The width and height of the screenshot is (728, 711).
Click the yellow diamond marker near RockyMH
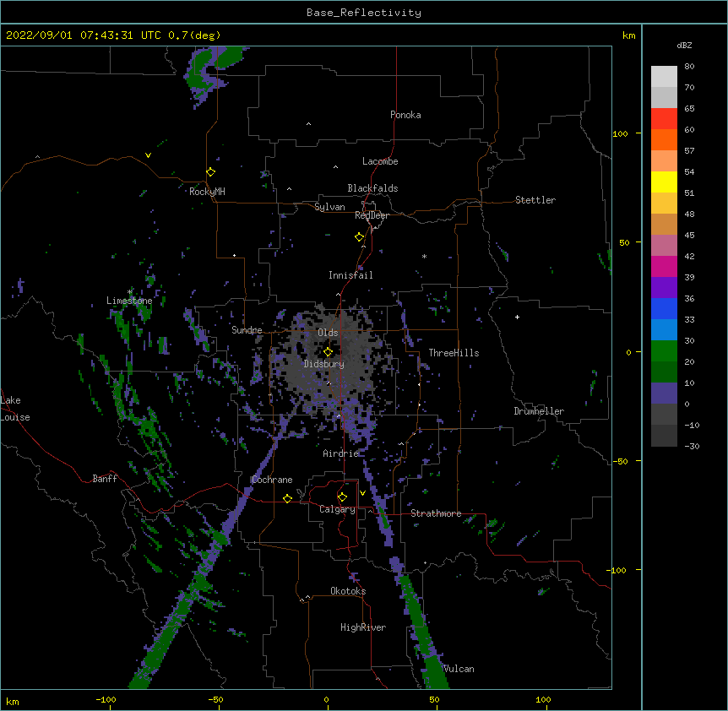coord(210,172)
